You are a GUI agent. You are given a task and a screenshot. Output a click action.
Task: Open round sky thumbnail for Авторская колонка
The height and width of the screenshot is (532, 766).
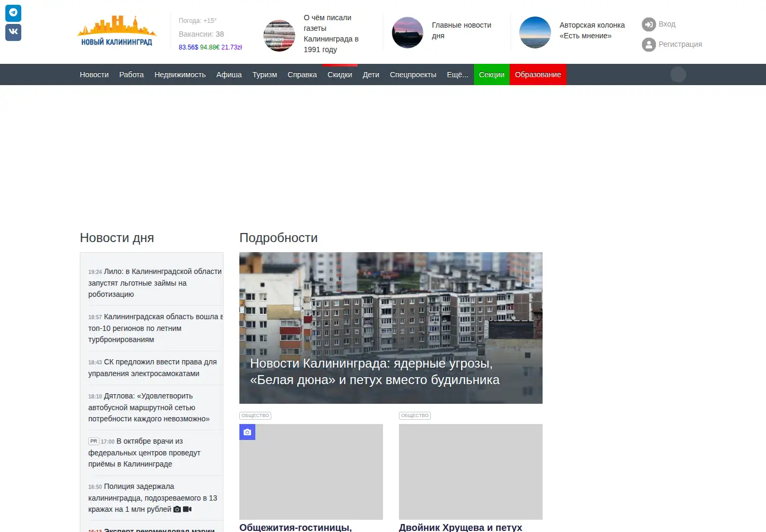click(535, 32)
